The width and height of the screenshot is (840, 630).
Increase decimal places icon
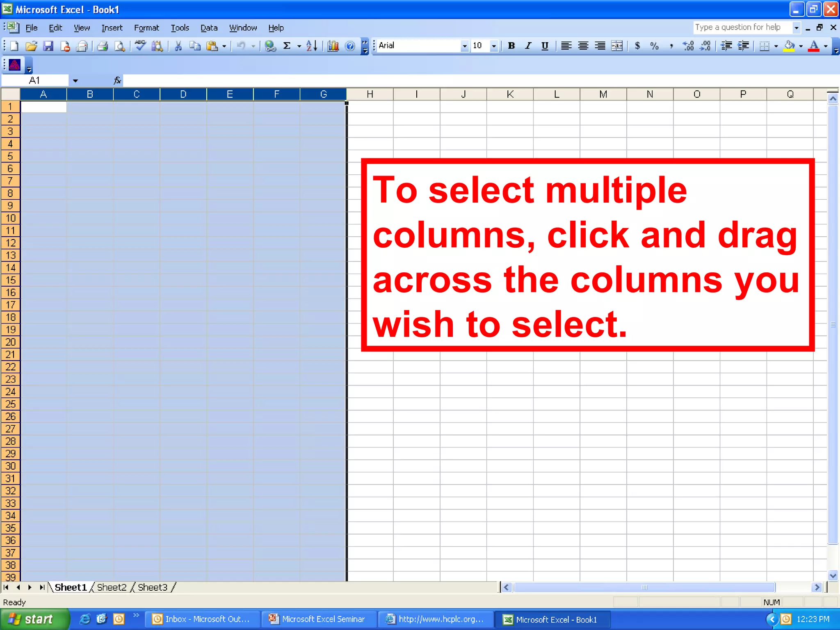pos(688,46)
